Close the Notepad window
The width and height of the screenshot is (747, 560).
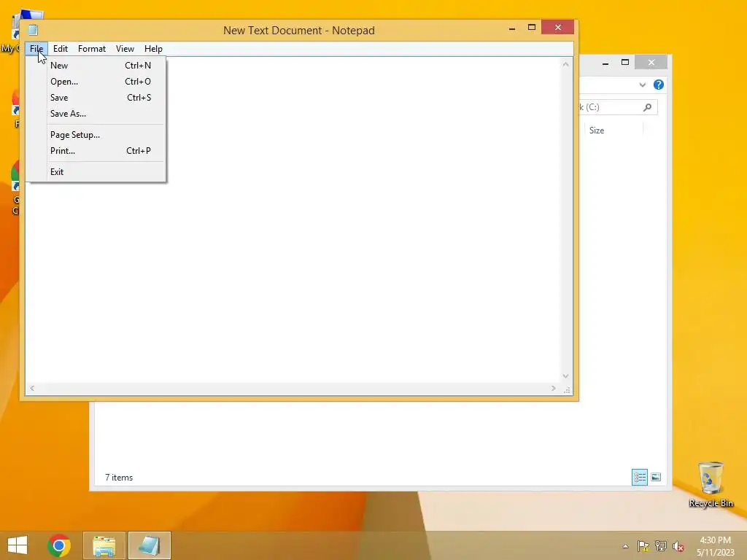click(x=558, y=28)
